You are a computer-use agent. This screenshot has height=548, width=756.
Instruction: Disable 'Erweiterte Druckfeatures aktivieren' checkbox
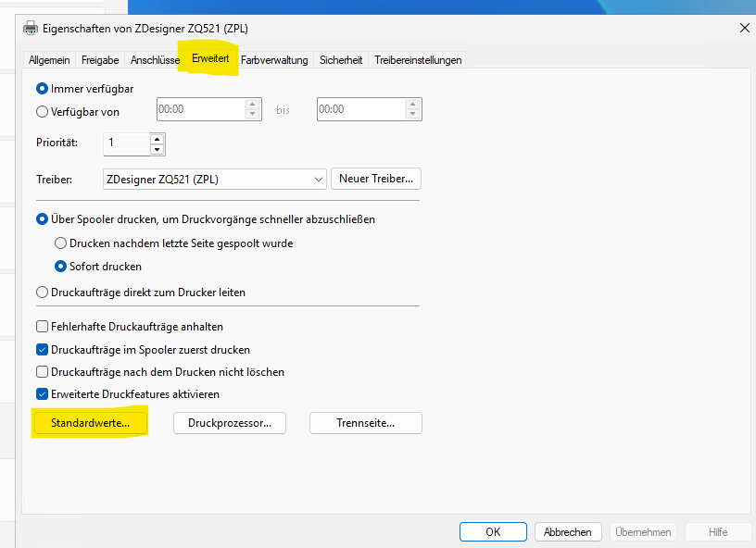point(42,394)
